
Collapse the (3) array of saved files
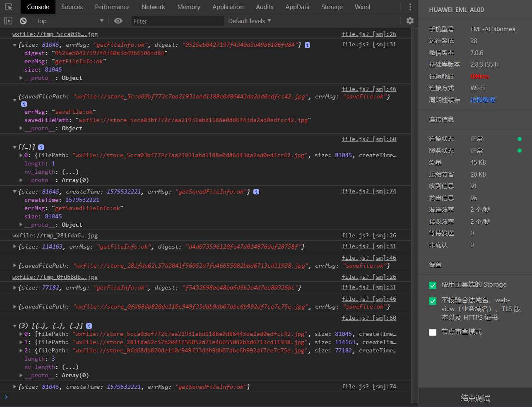[x=15, y=326]
